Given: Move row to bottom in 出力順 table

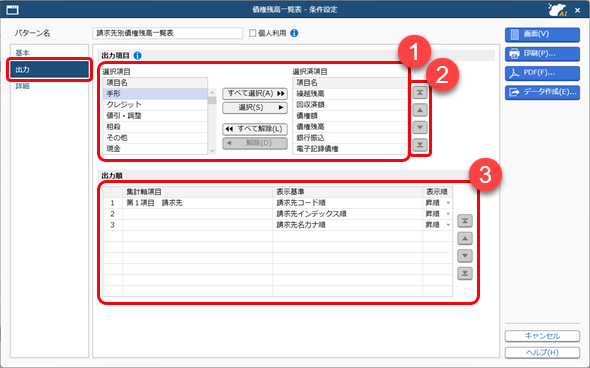Looking at the screenshot, I should 465,273.
